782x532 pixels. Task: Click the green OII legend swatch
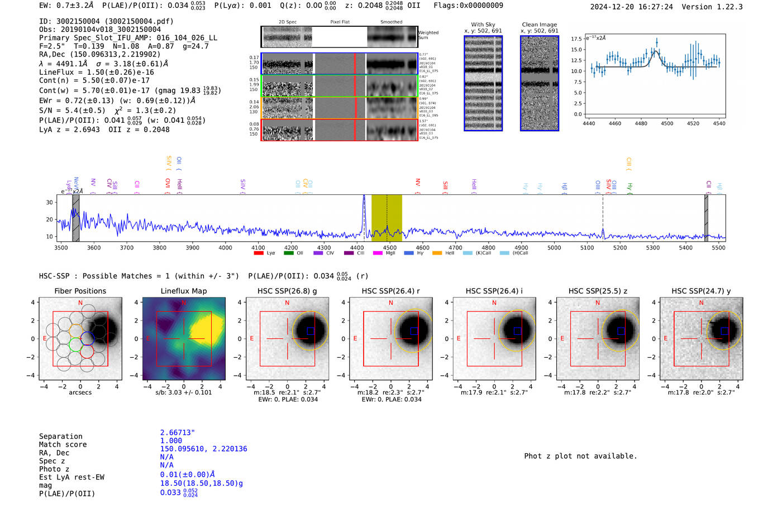[x=288, y=253]
